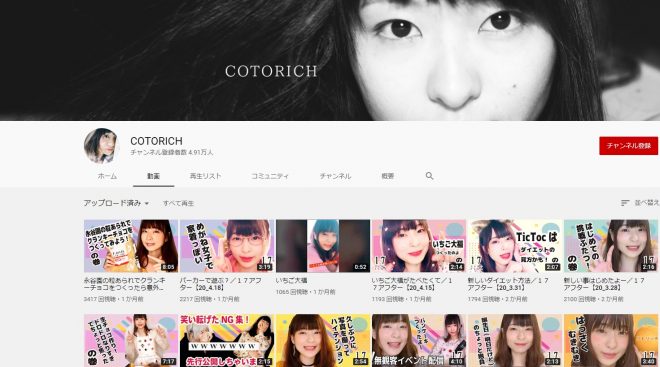This screenshot has width=660, height=367.
Task: Open the 2:14 いちご大福 thumbnail
Action: click(419, 246)
